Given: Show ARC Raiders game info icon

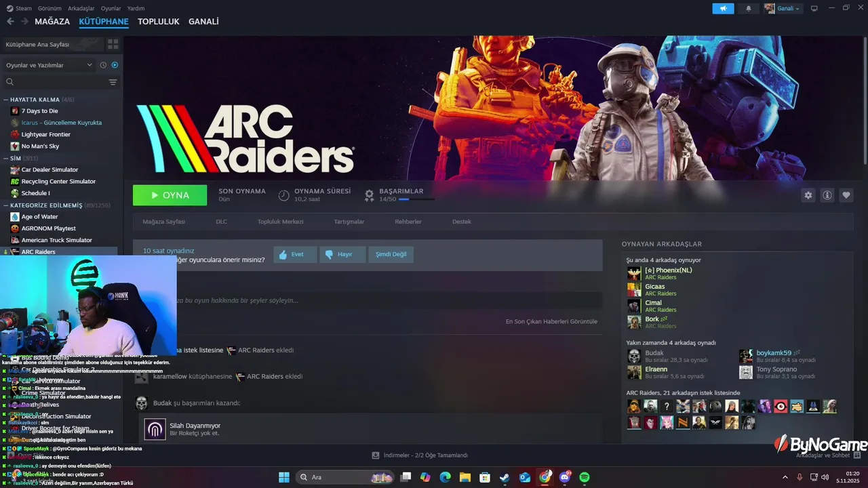Looking at the screenshot, I should point(827,195).
